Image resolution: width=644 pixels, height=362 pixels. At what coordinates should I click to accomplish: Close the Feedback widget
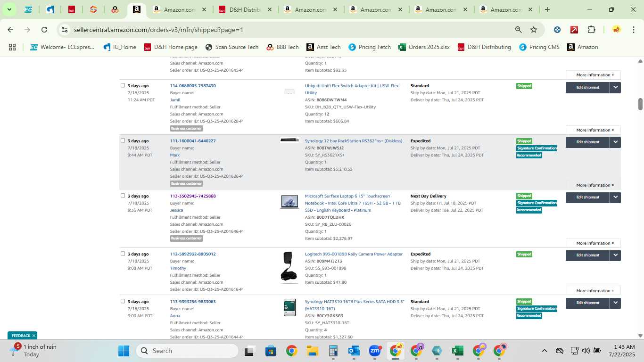click(34, 336)
